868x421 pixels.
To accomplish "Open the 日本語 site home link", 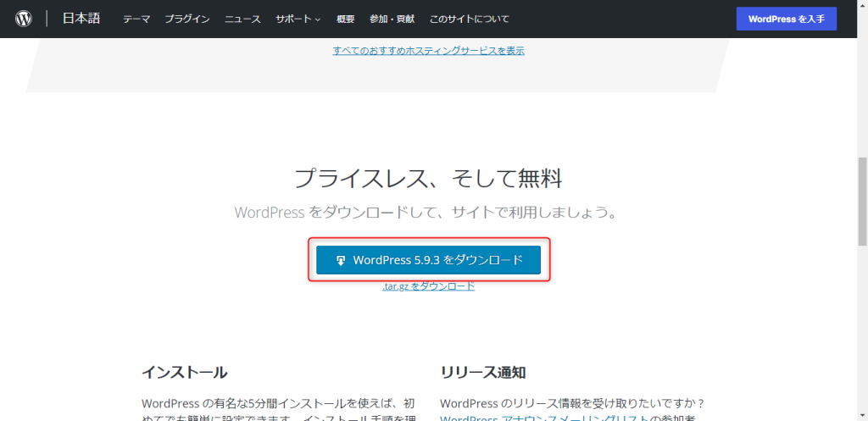I will tap(81, 19).
